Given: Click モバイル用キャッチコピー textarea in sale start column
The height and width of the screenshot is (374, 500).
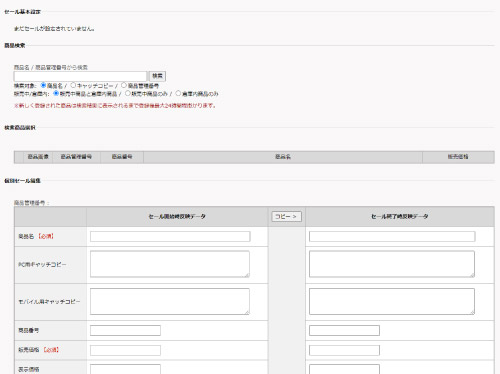Looking at the screenshot, I should pos(170,301).
